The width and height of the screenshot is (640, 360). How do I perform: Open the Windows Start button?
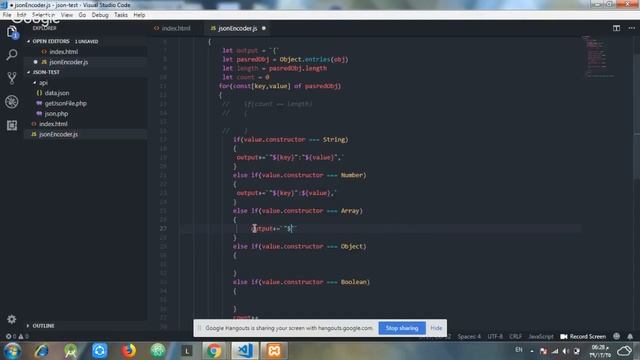pos(12,351)
